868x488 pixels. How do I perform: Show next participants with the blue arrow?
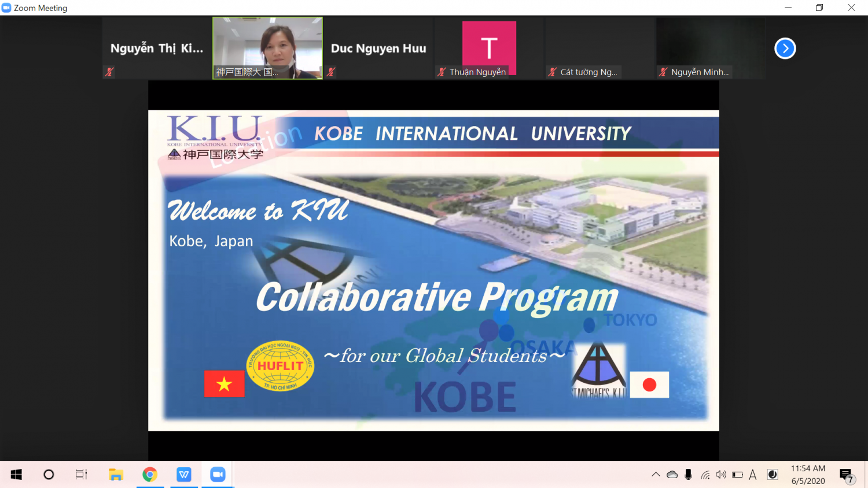click(785, 49)
